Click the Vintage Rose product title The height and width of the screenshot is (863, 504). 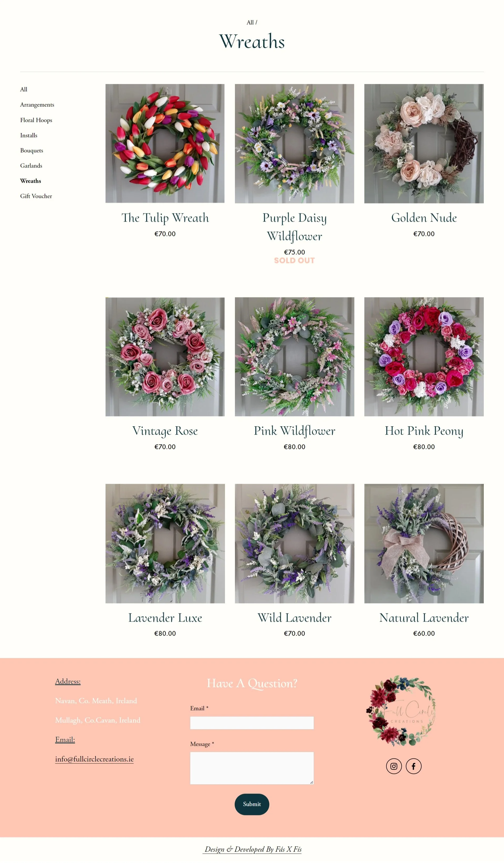[x=165, y=431]
